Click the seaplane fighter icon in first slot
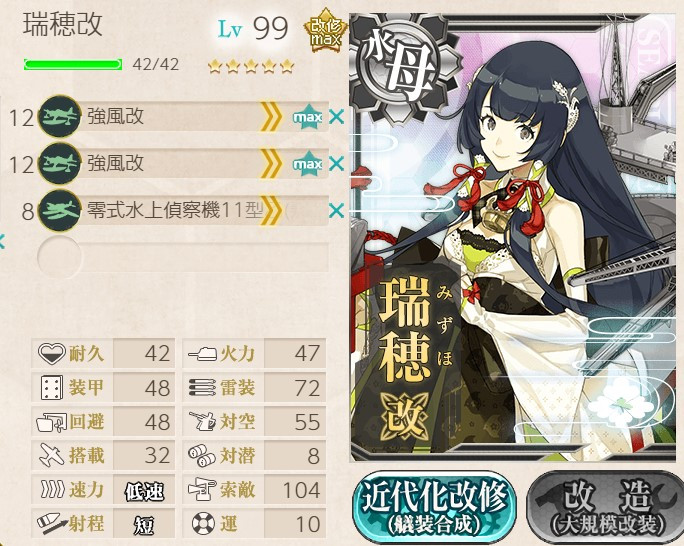The image size is (684, 546). click(60, 116)
